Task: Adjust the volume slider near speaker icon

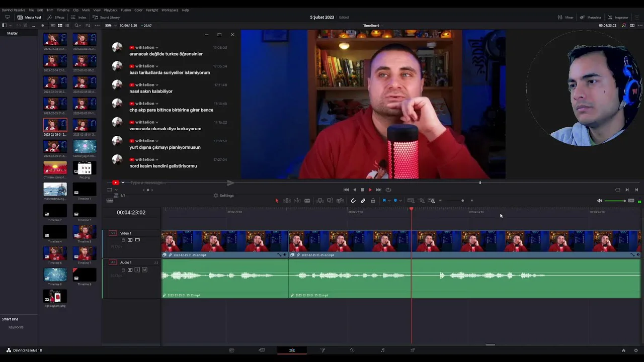Action: tap(615, 201)
